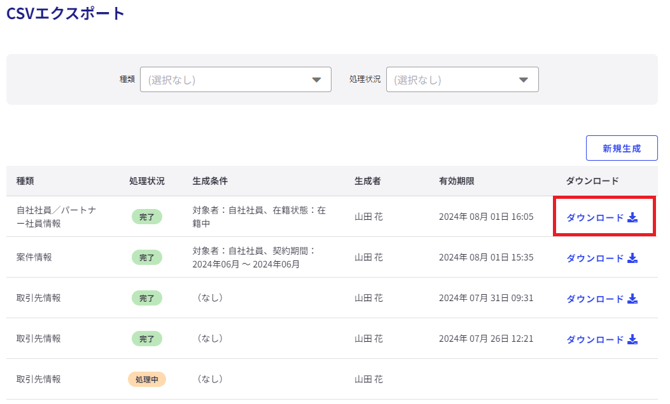Click download icon for 案件情報 row

pos(633,258)
